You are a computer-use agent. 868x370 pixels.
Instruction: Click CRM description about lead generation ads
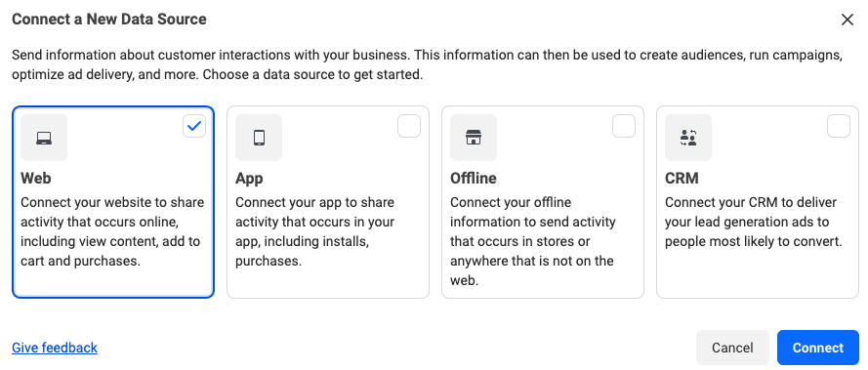click(x=754, y=223)
